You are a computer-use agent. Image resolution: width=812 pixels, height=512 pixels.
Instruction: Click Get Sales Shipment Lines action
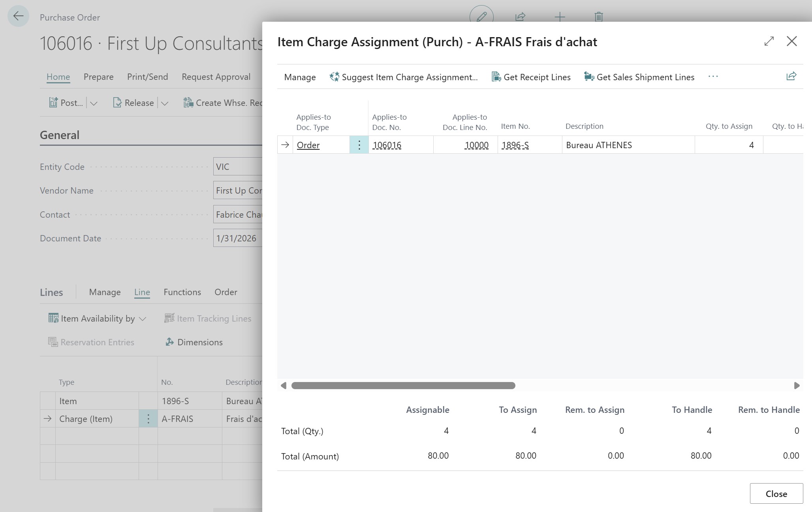point(639,77)
